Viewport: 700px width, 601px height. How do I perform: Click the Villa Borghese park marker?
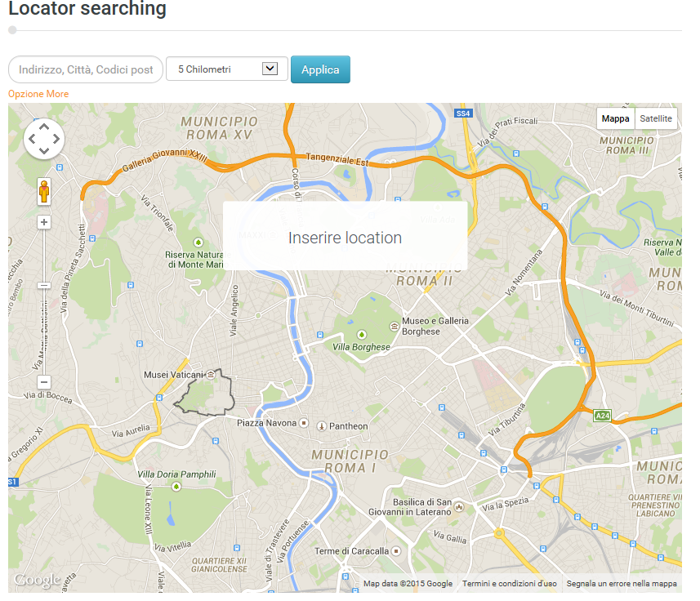click(362, 334)
